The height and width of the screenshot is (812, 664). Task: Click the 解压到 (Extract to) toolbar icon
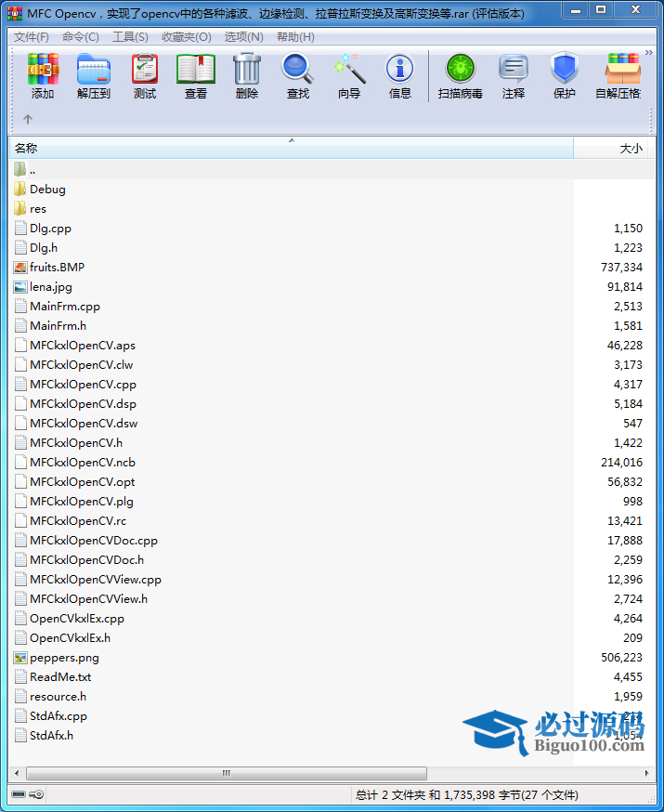tap(94, 69)
